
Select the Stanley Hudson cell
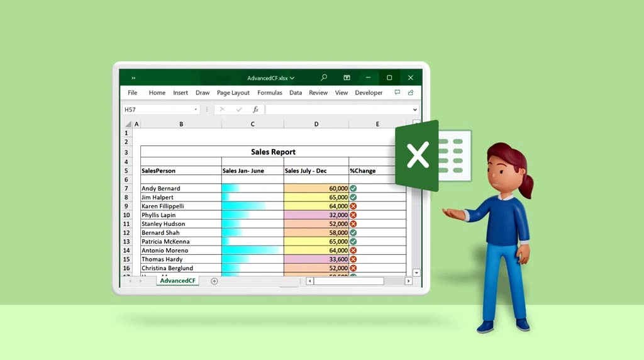point(181,224)
